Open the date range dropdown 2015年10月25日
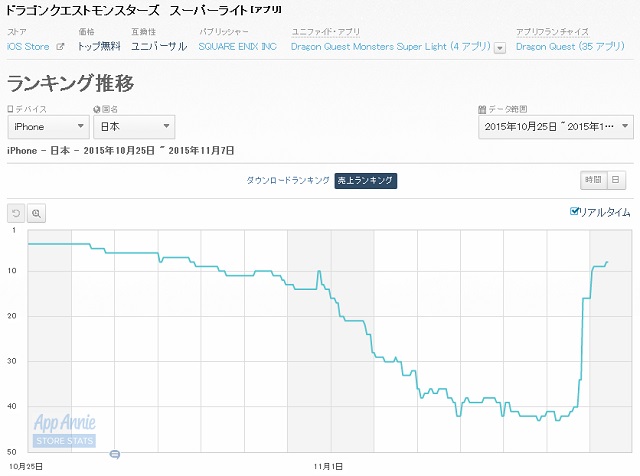The height and width of the screenshot is (476, 640). pos(556,127)
